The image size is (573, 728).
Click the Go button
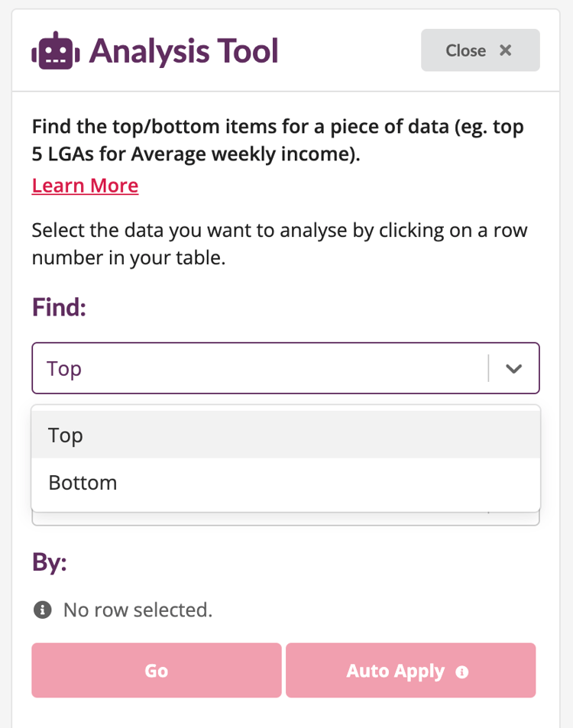click(156, 671)
